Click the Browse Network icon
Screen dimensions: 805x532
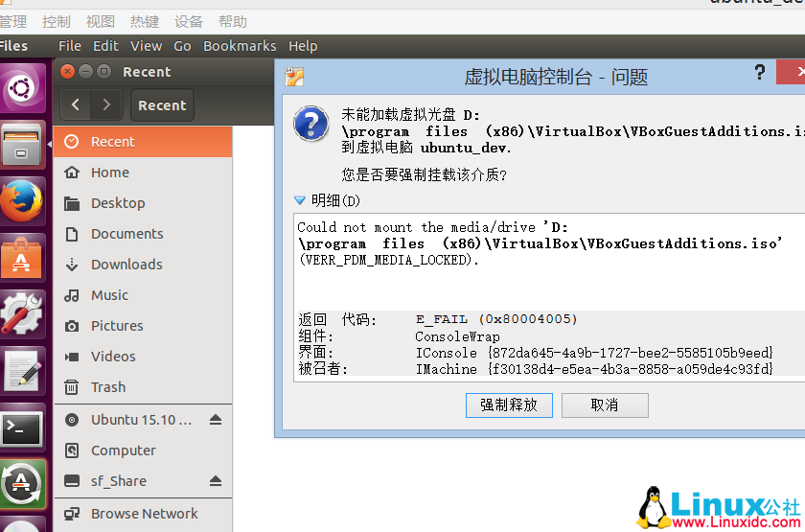pyautogui.click(x=71, y=514)
